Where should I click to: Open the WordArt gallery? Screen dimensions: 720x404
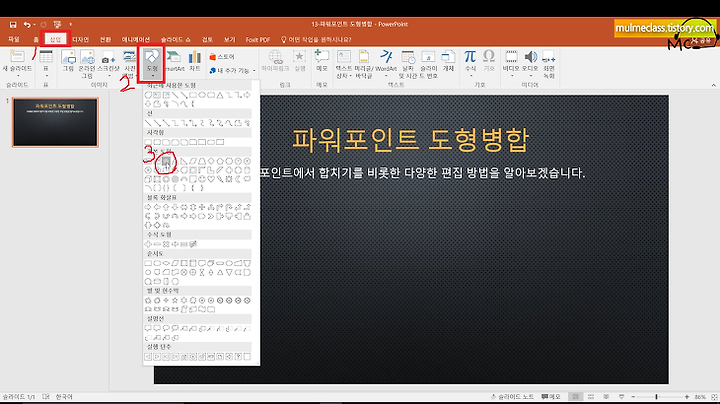[386, 63]
